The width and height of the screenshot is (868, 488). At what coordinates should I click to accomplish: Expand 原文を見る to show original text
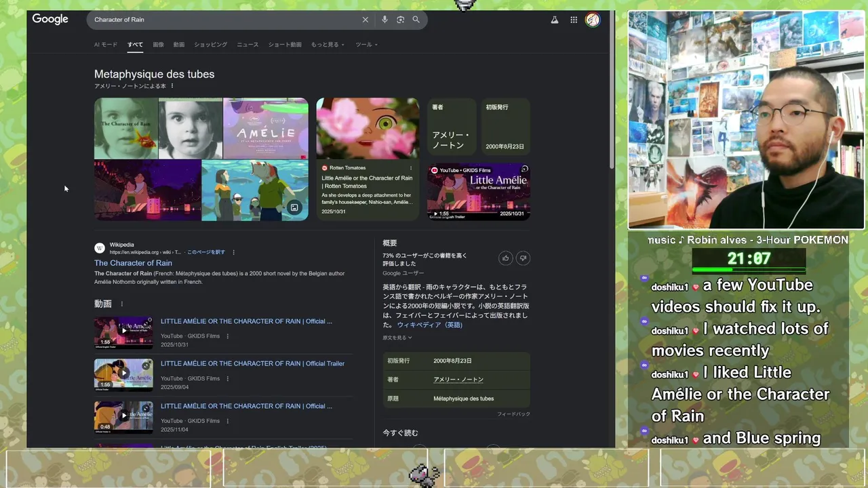tap(397, 338)
